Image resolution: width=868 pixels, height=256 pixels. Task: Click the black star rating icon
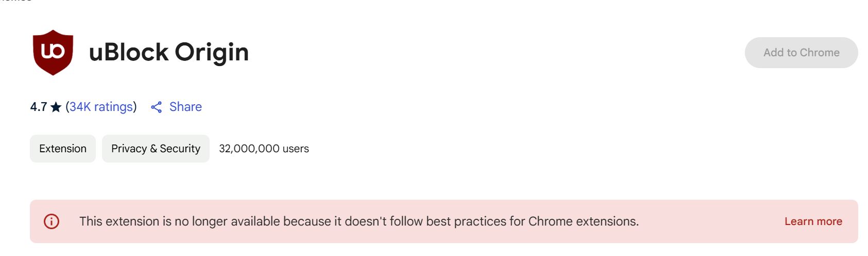56,107
